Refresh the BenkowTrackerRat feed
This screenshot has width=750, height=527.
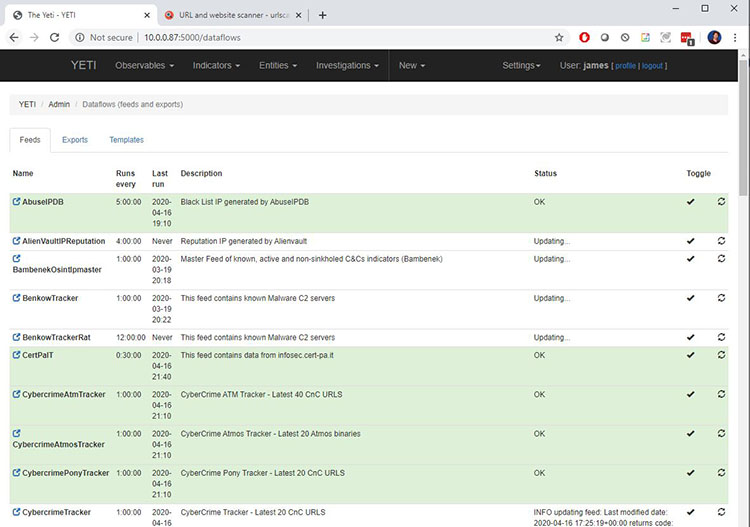[x=721, y=337]
